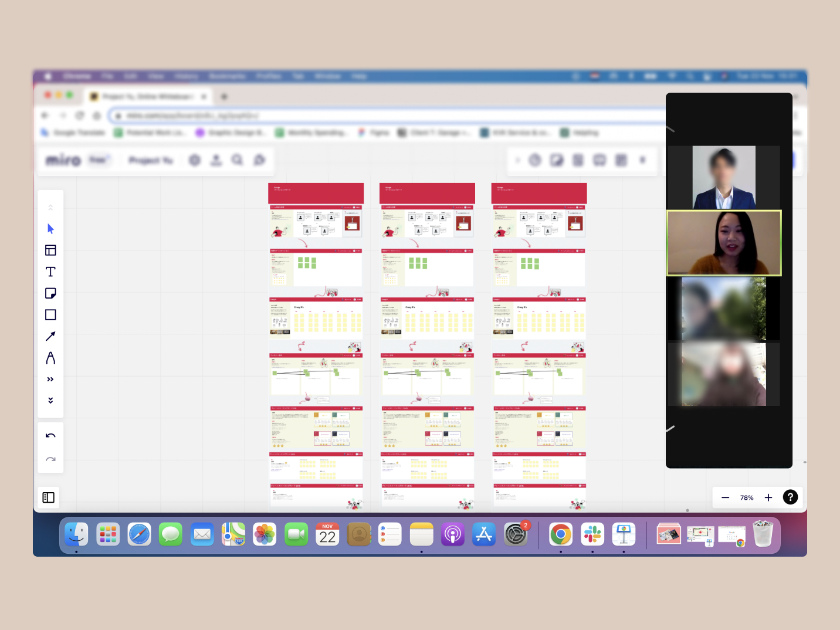Open the 78% zoom level menu
The height and width of the screenshot is (630, 840).
(x=747, y=497)
